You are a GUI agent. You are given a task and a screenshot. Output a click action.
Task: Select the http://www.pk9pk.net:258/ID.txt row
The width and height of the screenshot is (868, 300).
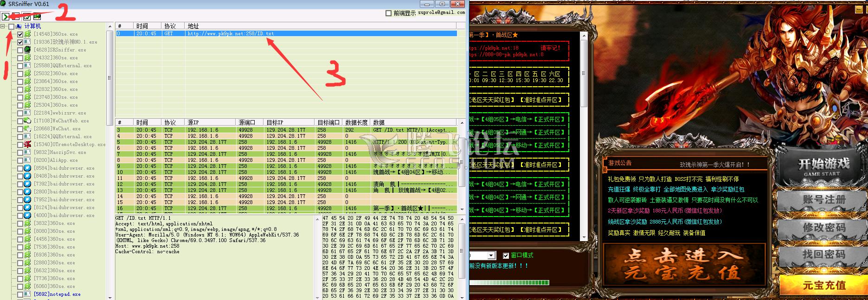tap(286, 34)
